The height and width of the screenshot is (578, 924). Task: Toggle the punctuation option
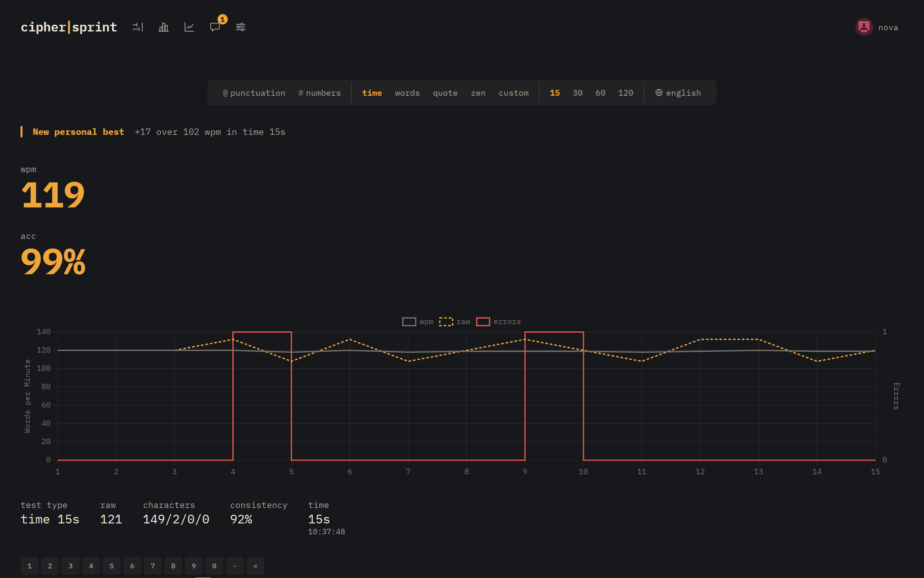point(254,93)
